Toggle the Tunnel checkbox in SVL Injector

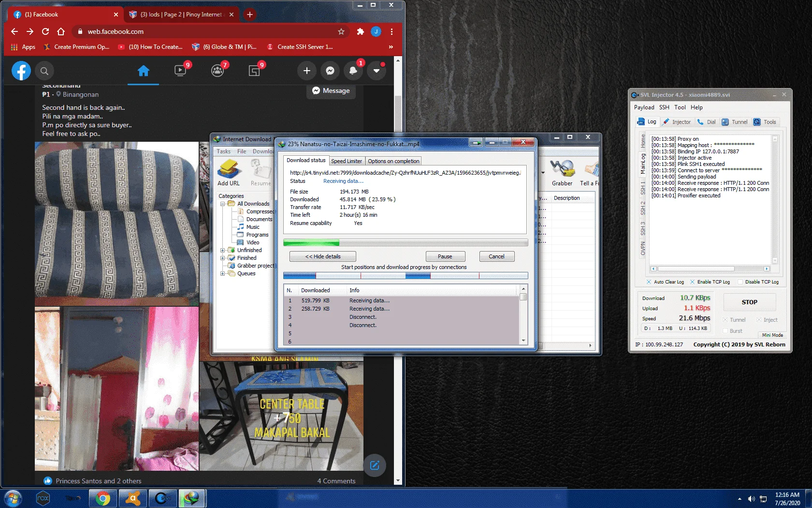(x=725, y=320)
